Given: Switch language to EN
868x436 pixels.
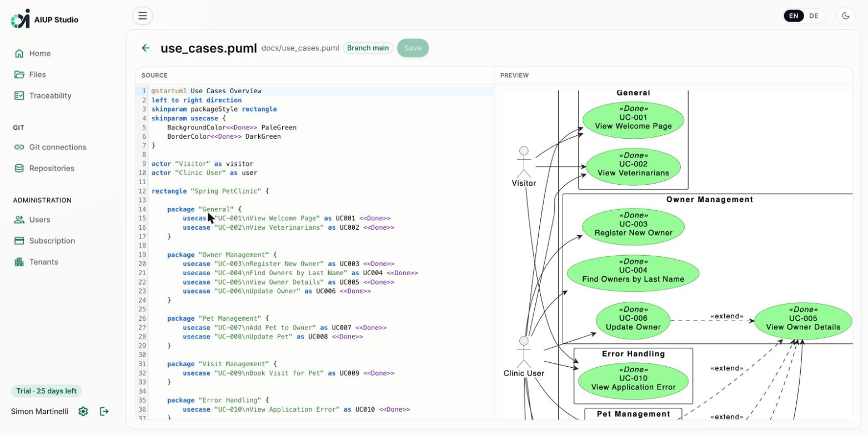Looking at the screenshot, I should click(794, 16).
